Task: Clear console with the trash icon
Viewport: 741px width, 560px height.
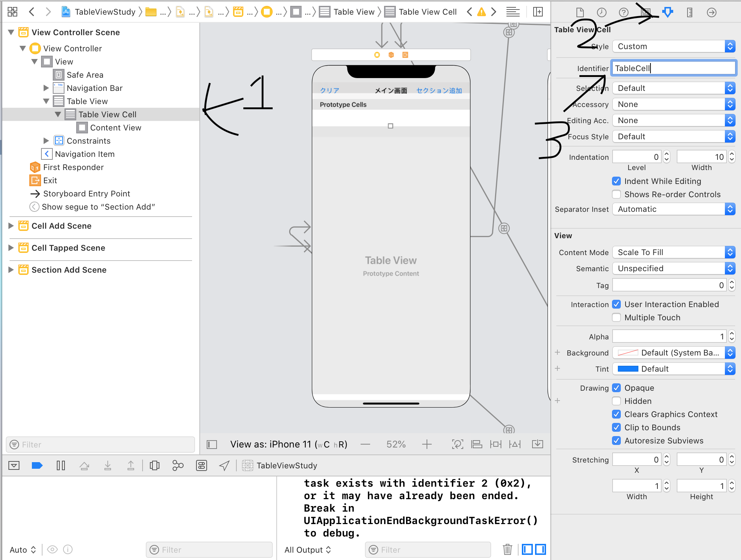Action: click(x=507, y=549)
